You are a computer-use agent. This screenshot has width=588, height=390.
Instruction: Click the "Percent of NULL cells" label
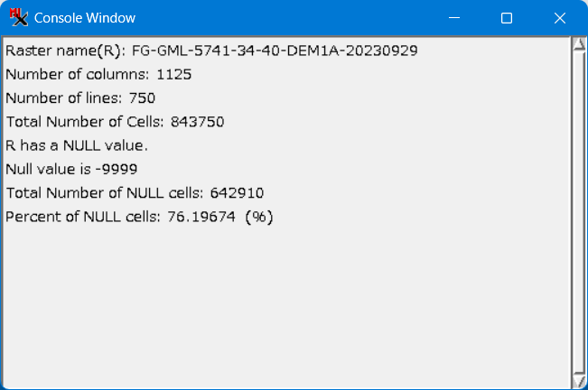coord(84,217)
